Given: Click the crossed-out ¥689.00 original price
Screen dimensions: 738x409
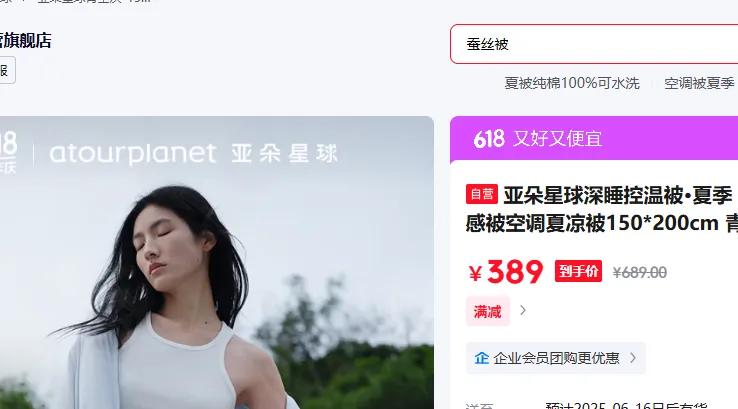Looking at the screenshot, I should point(640,272).
